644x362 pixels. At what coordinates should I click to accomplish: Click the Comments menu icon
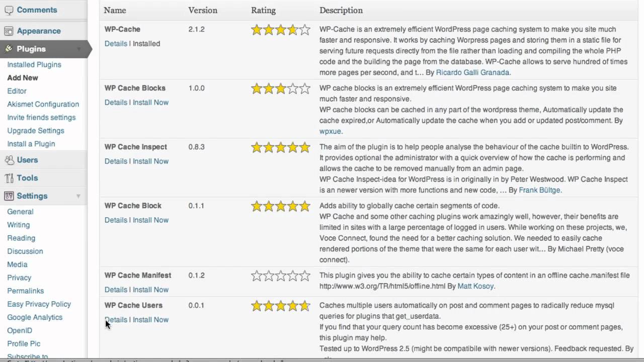pos(9,10)
